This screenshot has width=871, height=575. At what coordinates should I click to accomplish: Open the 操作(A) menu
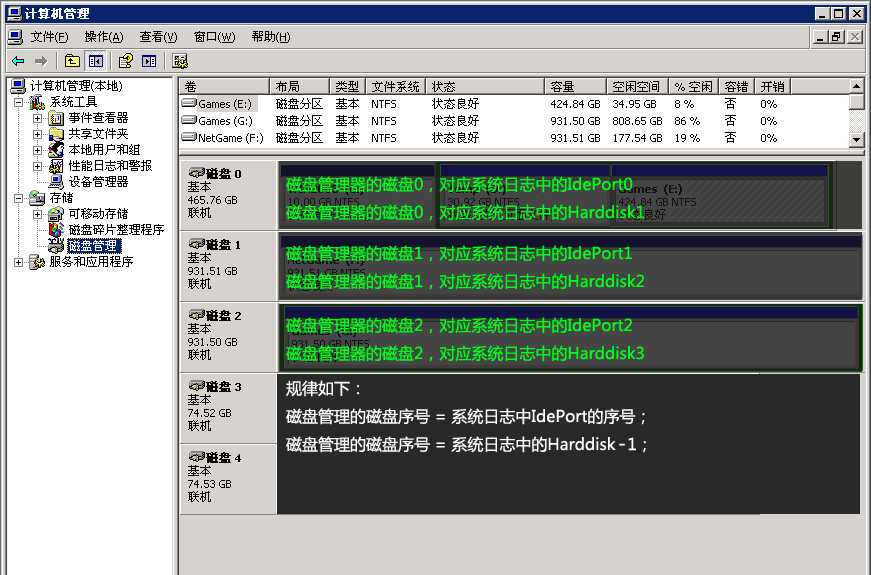(103, 37)
